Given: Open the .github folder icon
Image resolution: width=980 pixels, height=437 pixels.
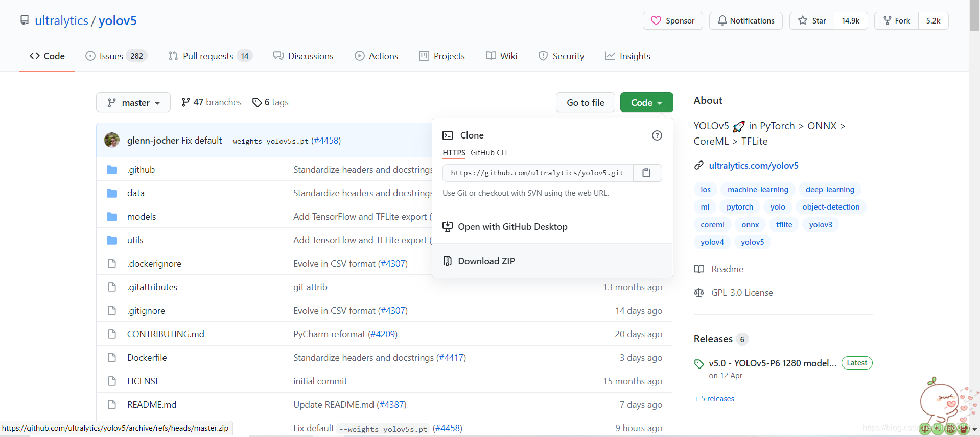Looking at the screenshot, I should click(x=112, y=170).
